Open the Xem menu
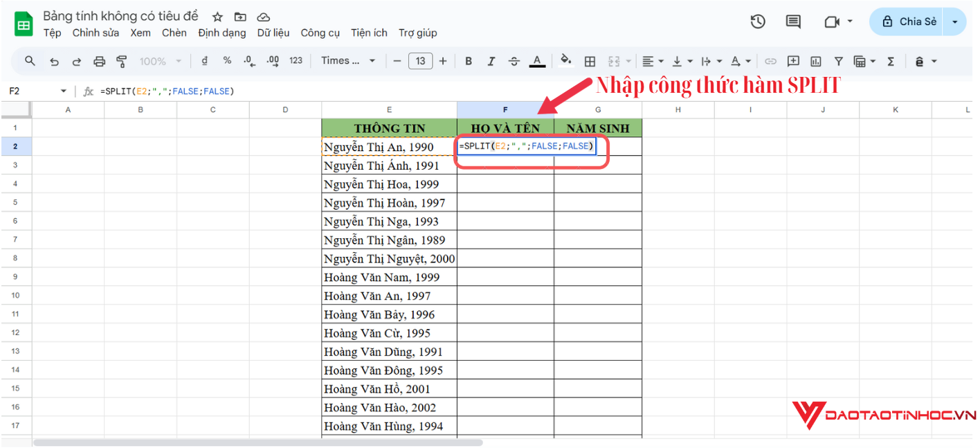Viewport: 980px width, 448px height. tap(140, 33)
